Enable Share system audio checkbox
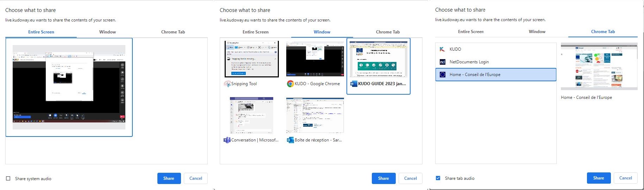Viewport: 644px width, 190px height. 8,178
